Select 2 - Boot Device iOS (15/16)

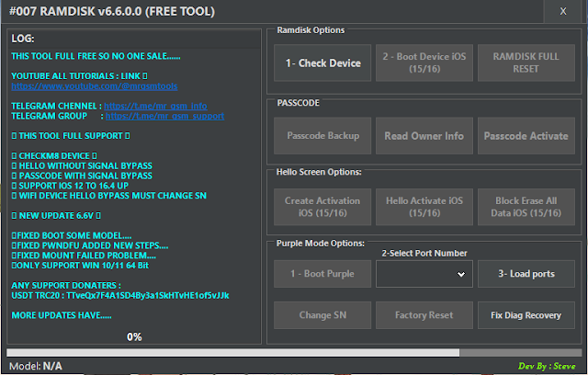pos(424,63)
